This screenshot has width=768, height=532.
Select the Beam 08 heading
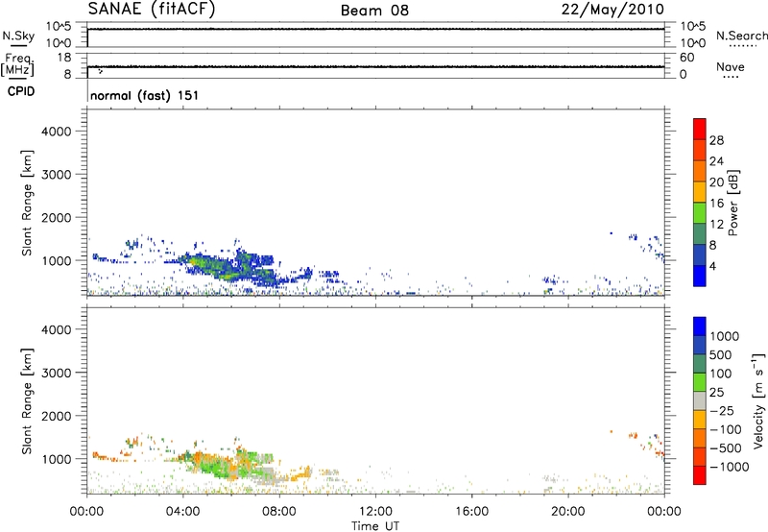pyautogui.click(x=374, y=11)
